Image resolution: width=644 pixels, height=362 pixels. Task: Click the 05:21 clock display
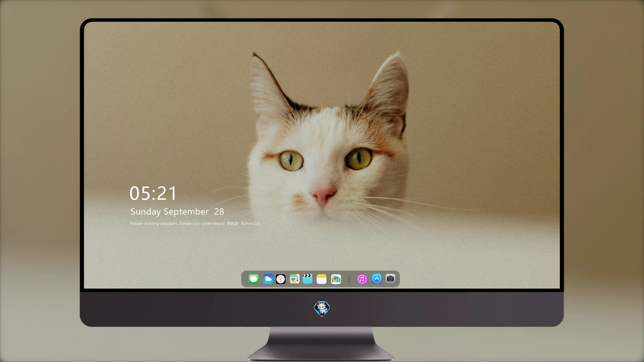tap(153, 193)
